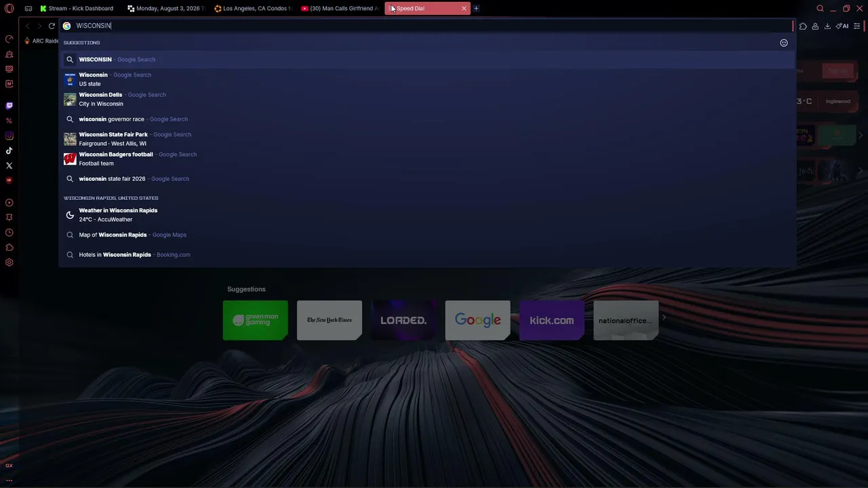Close the Speed Dial tab
The image size is (868, 488).
coord(464,9)
